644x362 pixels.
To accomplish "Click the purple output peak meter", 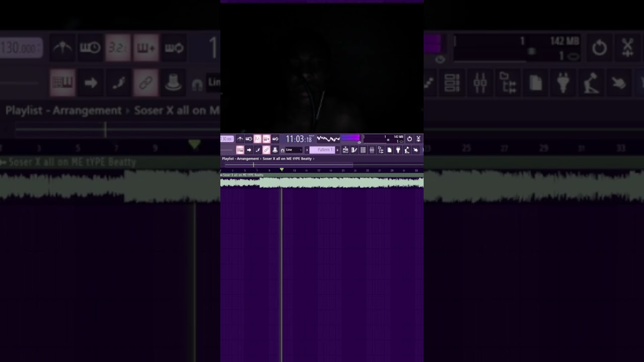I will tap(351, 138).
